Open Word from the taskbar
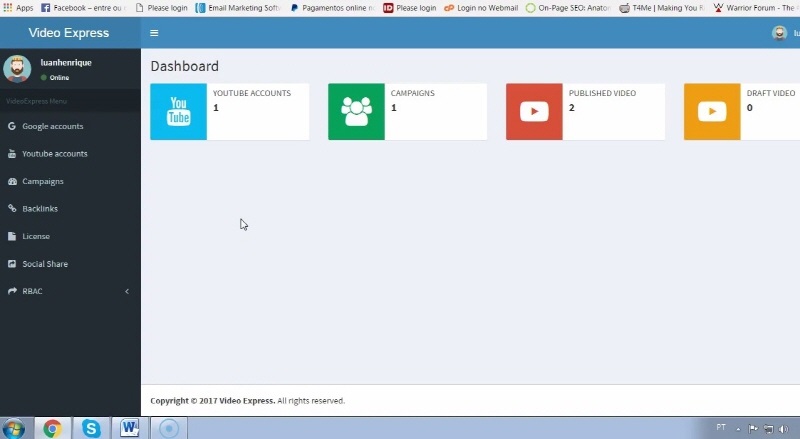Screen dimensions: 800x439 [x=130, y=428]
